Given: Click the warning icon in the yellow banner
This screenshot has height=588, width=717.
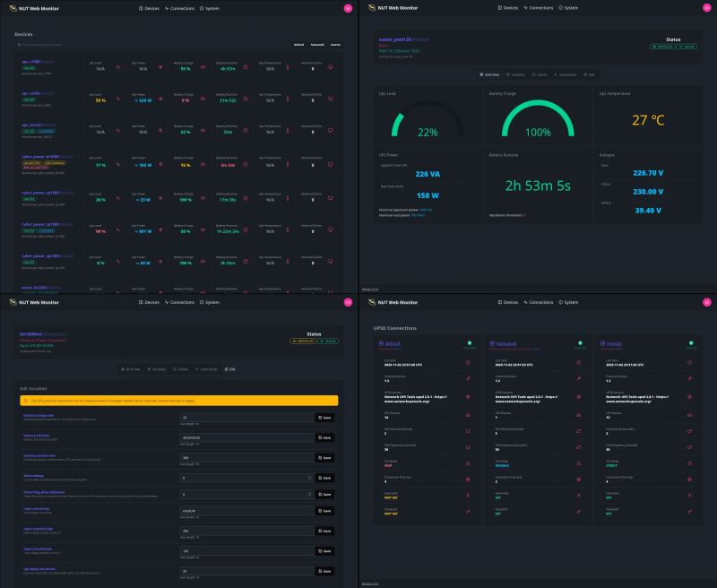Looking at the screenshot, I should [x=27, y=399].
